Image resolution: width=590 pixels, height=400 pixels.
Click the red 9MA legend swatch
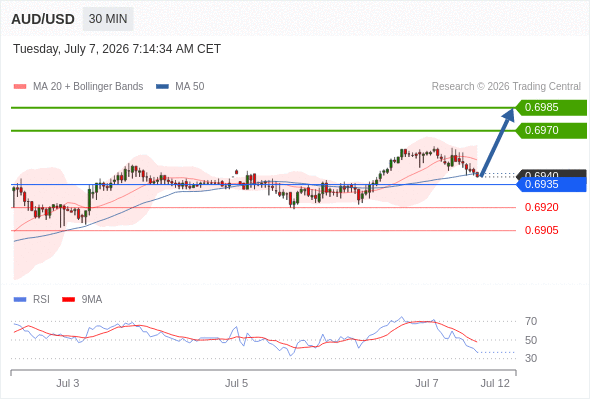[x=68, y=300]
